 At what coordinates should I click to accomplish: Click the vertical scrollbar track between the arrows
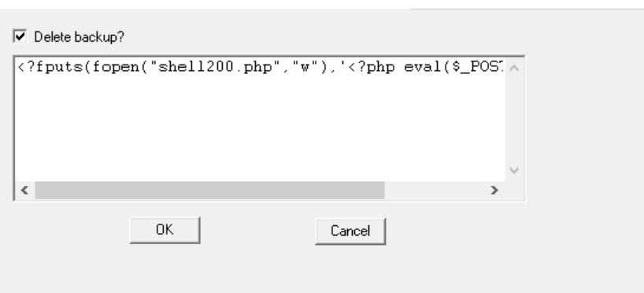click(x=514, y=119)
